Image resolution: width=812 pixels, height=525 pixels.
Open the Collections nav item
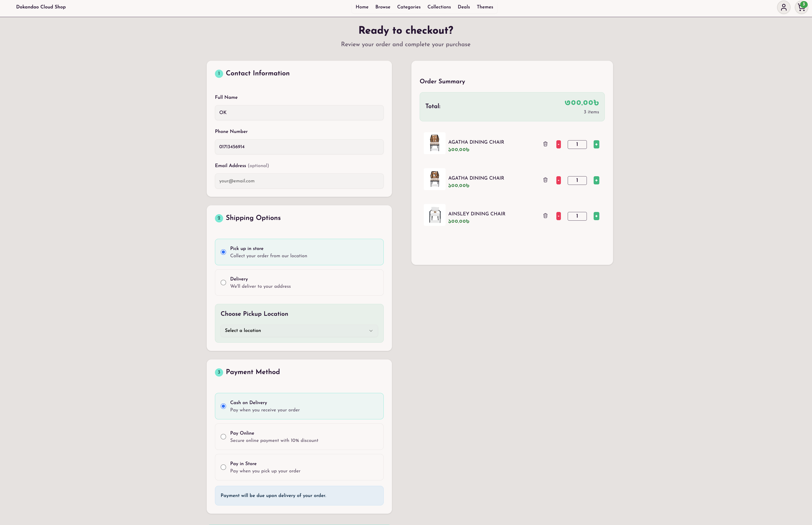(439, 7)
